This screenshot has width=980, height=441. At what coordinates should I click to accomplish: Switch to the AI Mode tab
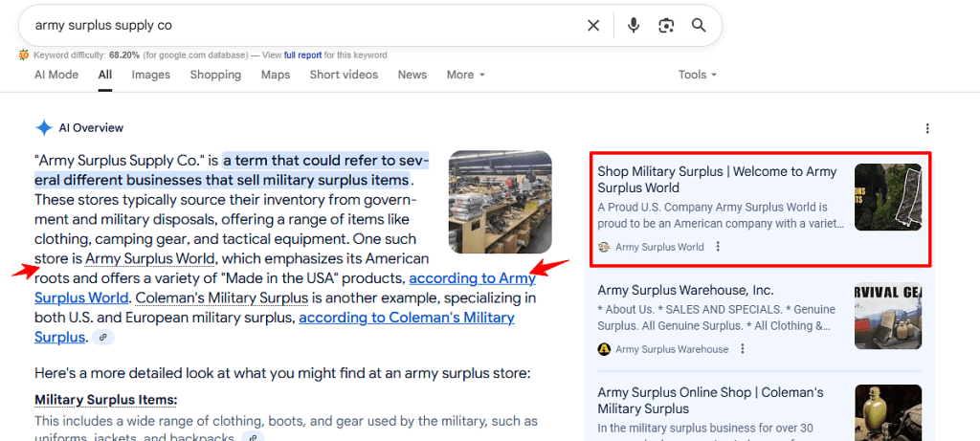[x=56, y=75]
